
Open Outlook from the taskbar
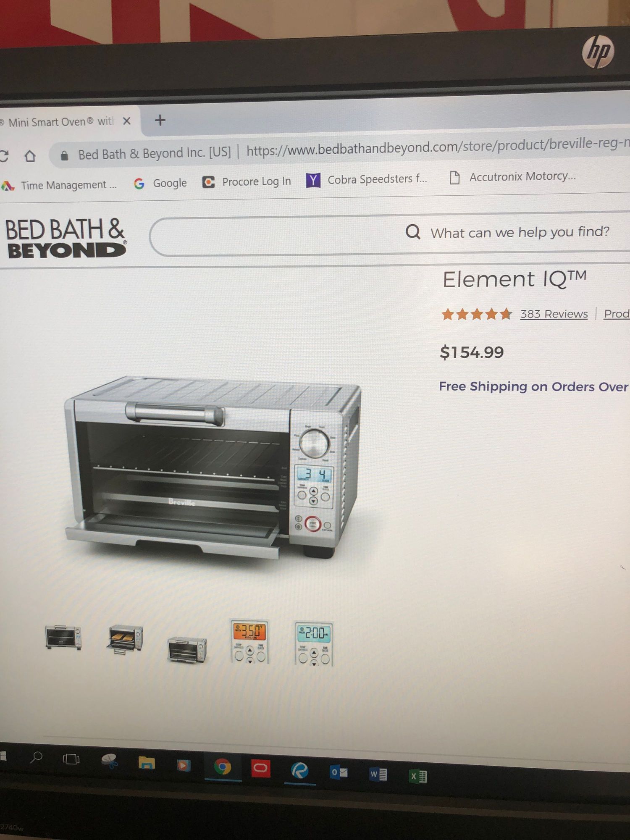point(339,772)
